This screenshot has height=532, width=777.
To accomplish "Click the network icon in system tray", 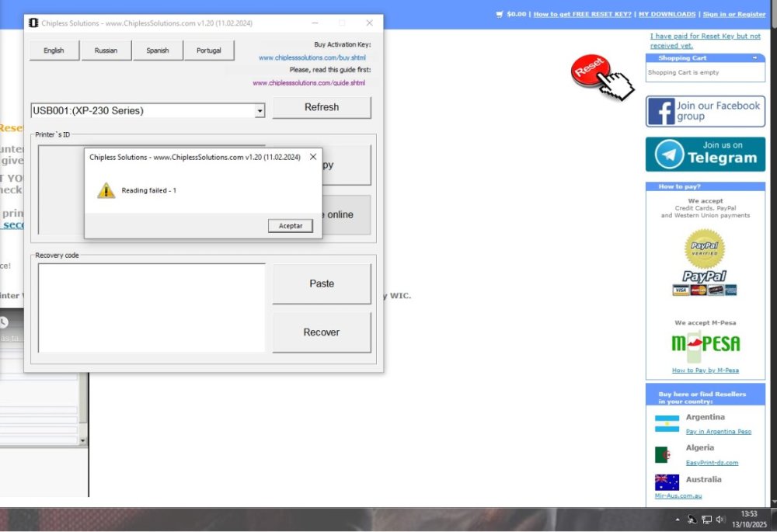I will click(x=706, y=519).
